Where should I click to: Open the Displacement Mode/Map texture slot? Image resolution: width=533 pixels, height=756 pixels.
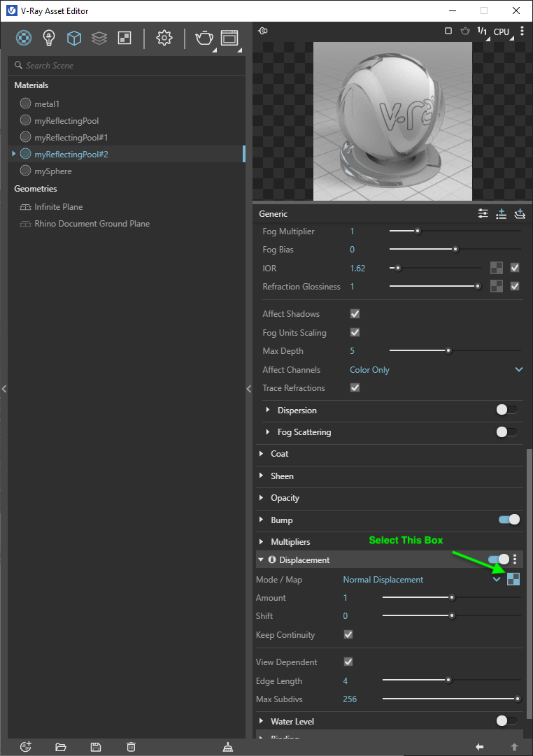tap(513, 579)
